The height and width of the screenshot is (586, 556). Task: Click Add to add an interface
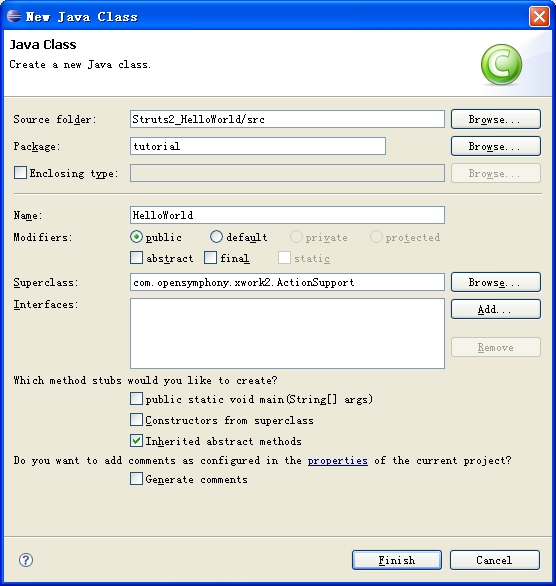[x=495, y=309]
